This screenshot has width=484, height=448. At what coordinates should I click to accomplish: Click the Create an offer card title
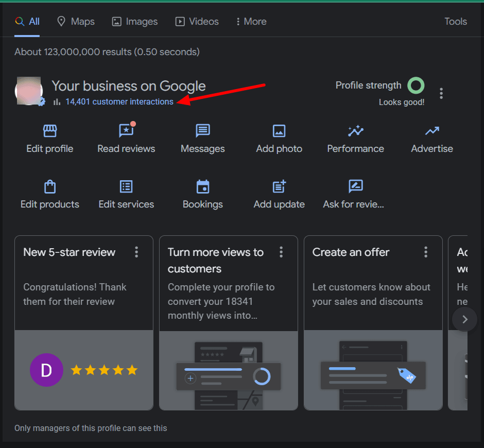coord(351,252)
